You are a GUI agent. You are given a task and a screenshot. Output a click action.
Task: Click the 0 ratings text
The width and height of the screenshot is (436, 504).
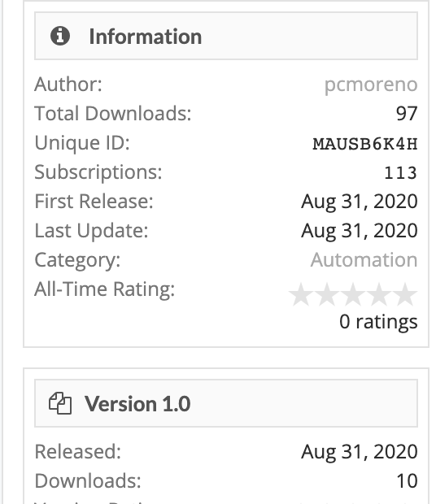pos(378,321)
